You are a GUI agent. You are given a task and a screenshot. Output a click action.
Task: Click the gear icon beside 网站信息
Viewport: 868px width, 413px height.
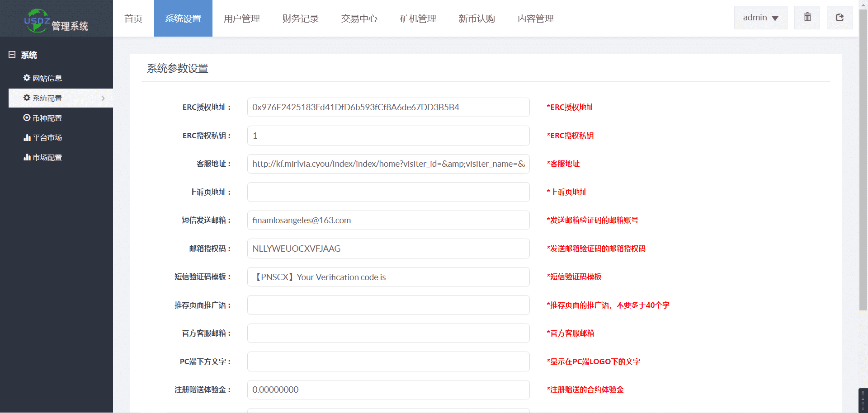pyautogui.click(x=27, y=78)
